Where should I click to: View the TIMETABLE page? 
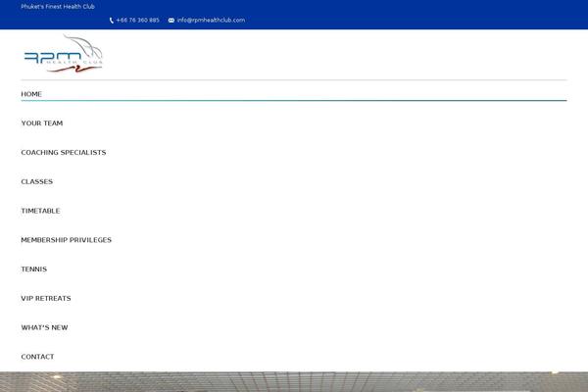(x=40, y=211)
